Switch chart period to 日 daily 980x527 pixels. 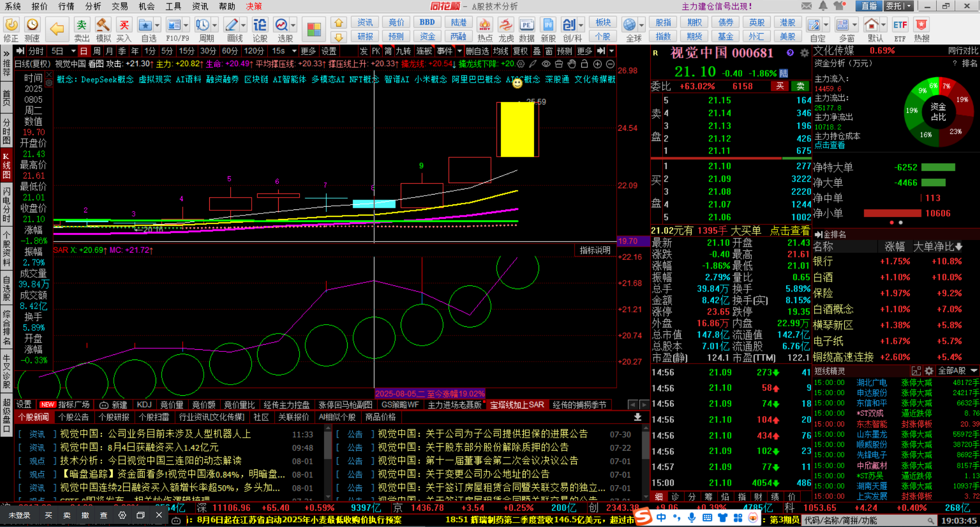84,51
